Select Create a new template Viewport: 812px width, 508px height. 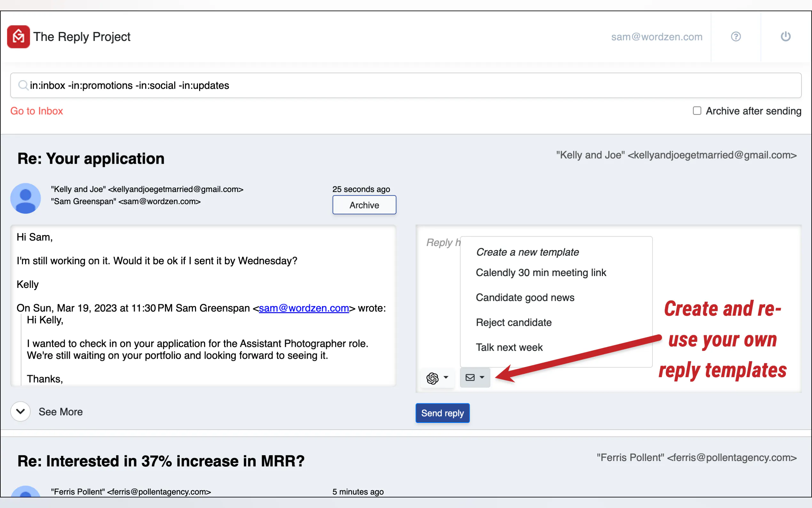tap(527, 252)
